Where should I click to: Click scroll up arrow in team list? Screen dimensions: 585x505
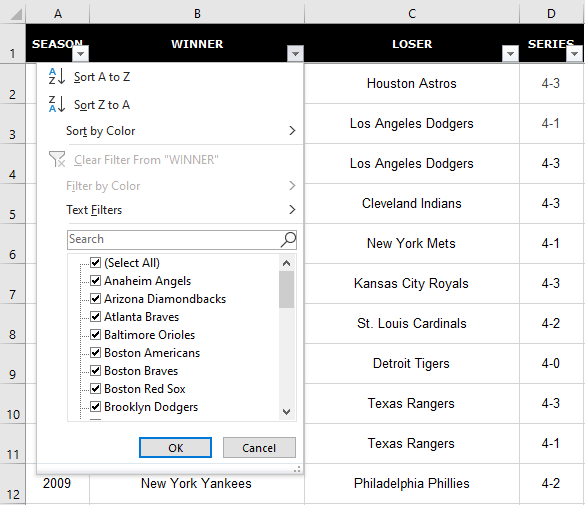(x=287, y=263)
